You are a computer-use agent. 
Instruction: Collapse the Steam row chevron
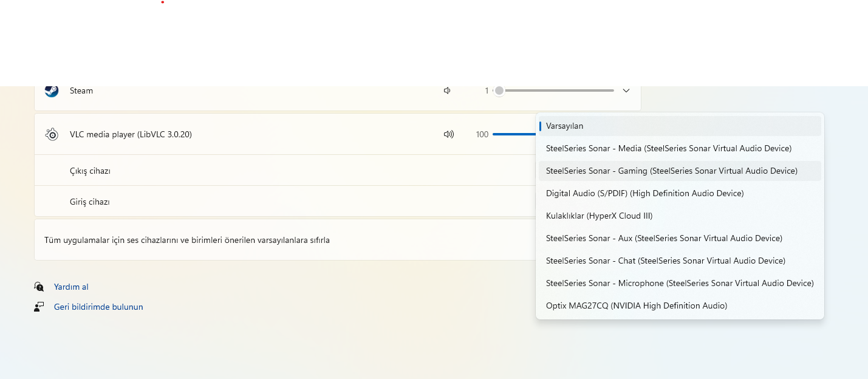[x=626, y=90]
